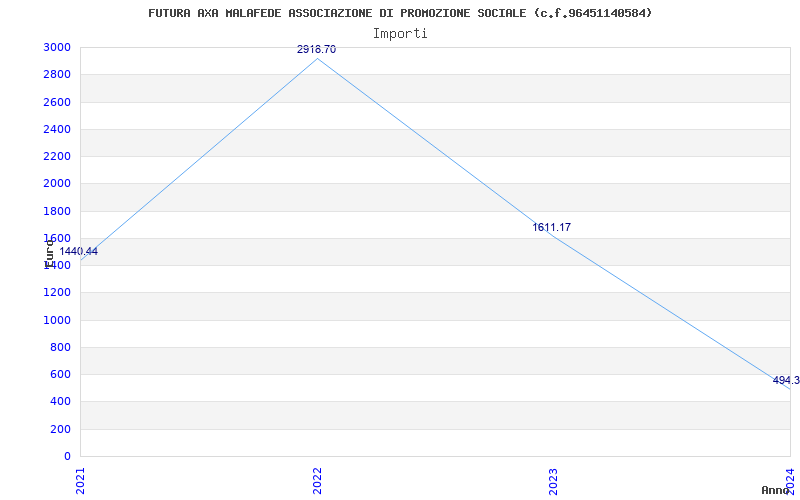
Task: Click the 1200 y-axis value
Action: point(57,293)
